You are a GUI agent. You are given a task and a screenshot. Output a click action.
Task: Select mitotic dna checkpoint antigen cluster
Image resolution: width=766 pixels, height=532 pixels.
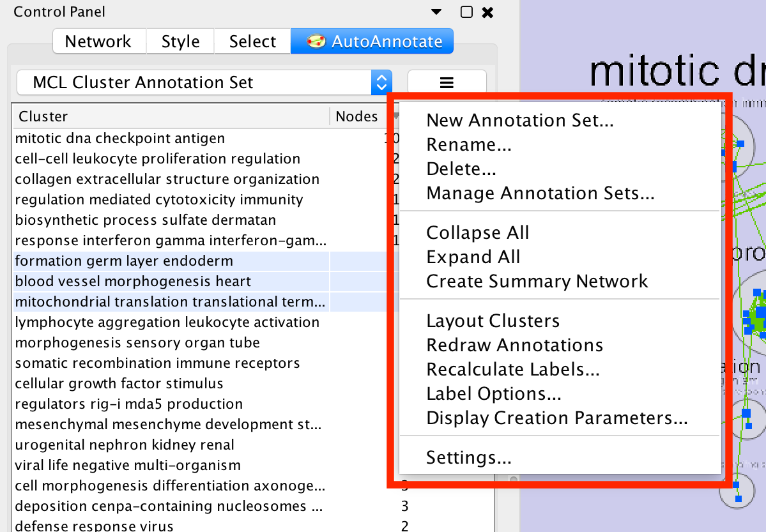point(120,138)
